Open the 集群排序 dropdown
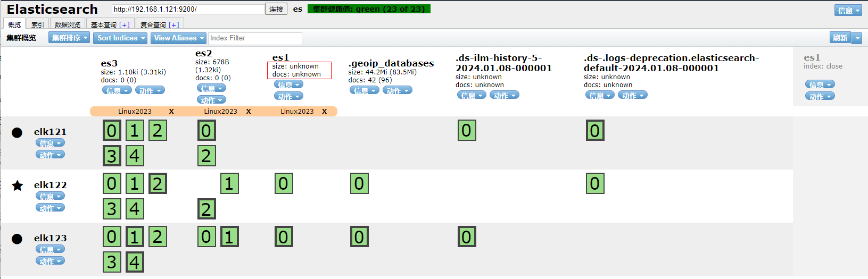 tap(69, 38)
